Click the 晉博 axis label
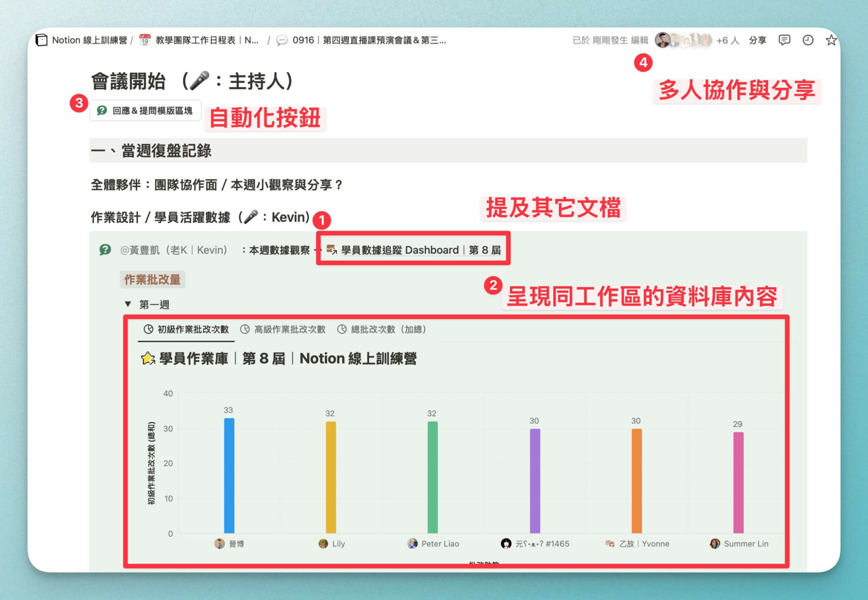This screenshot has height=600, width=868. 236,544
